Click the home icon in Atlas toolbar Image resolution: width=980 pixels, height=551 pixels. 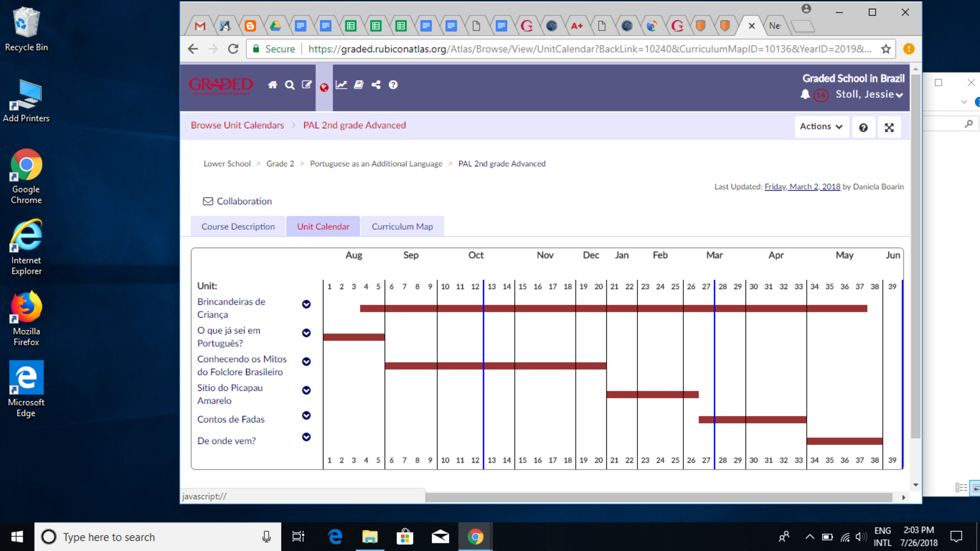(x=272, y=85)
